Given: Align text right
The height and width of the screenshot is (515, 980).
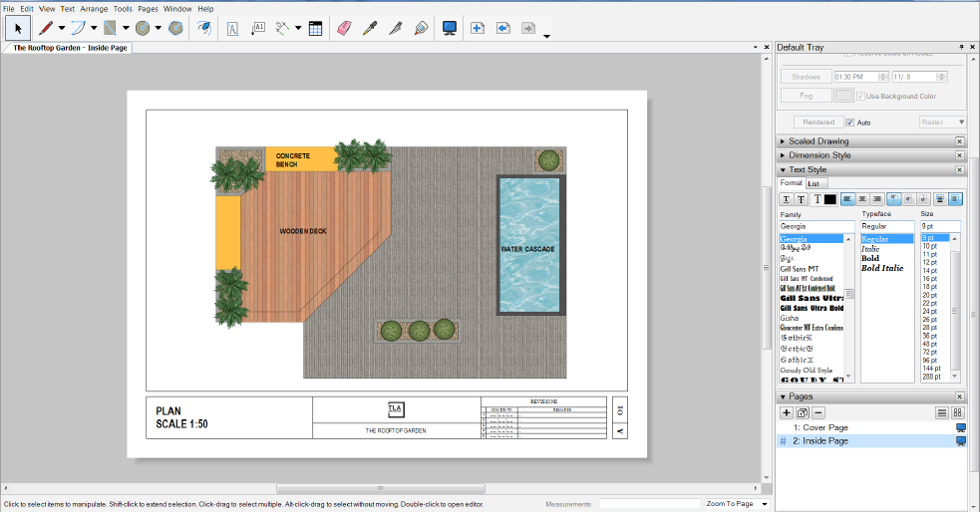Looking at the screenshot, I should click(x=877, y=199).
